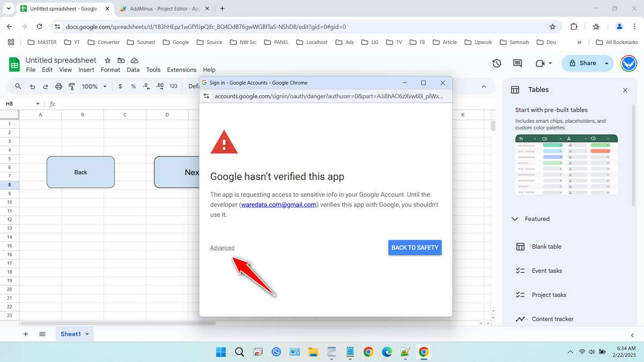Open version history in Google Sheets
Image resolution: width=644 pixels, height=362 pixels.
tap(496, 63)
